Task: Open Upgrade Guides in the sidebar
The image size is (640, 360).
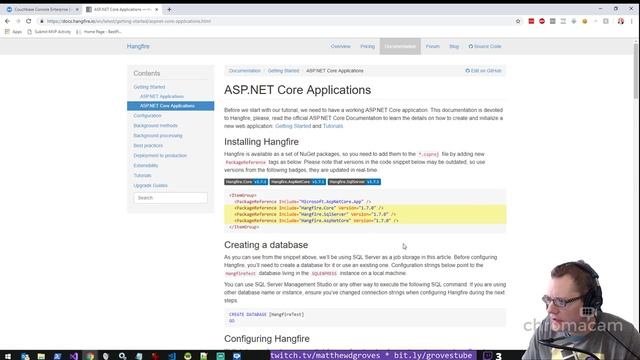Action: coord(150,186)
